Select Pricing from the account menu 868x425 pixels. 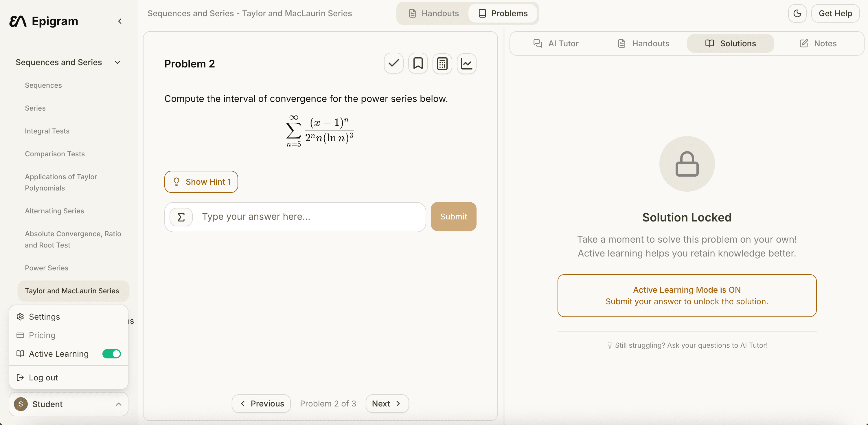(42, 335)
